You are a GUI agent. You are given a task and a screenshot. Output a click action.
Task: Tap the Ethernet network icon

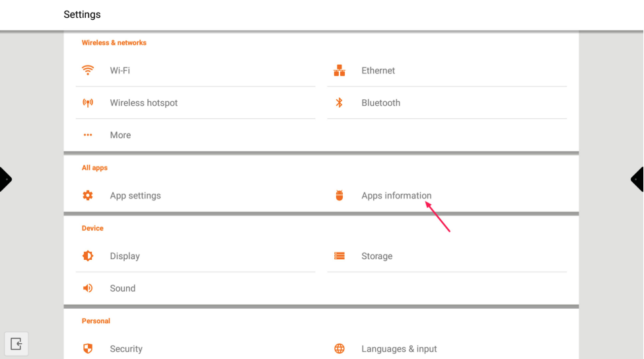pyautogui.click(x=340, y=70)
